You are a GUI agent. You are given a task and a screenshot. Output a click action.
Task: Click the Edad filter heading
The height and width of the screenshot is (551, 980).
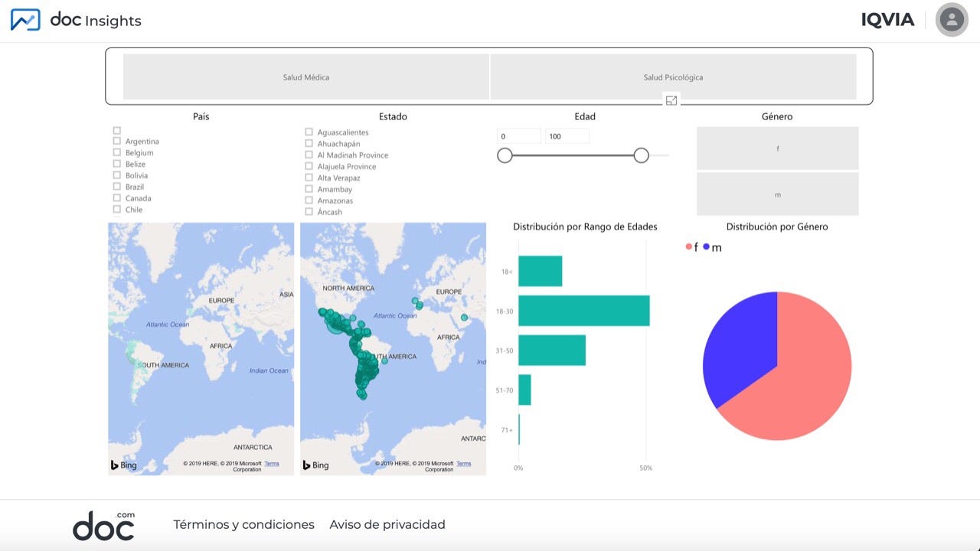(585, 116)
